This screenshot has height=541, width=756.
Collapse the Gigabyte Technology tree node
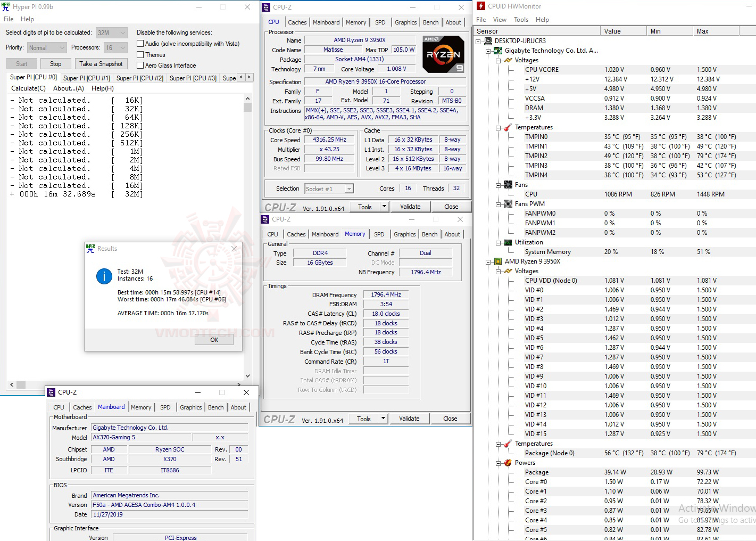click(x=488, y=51)
